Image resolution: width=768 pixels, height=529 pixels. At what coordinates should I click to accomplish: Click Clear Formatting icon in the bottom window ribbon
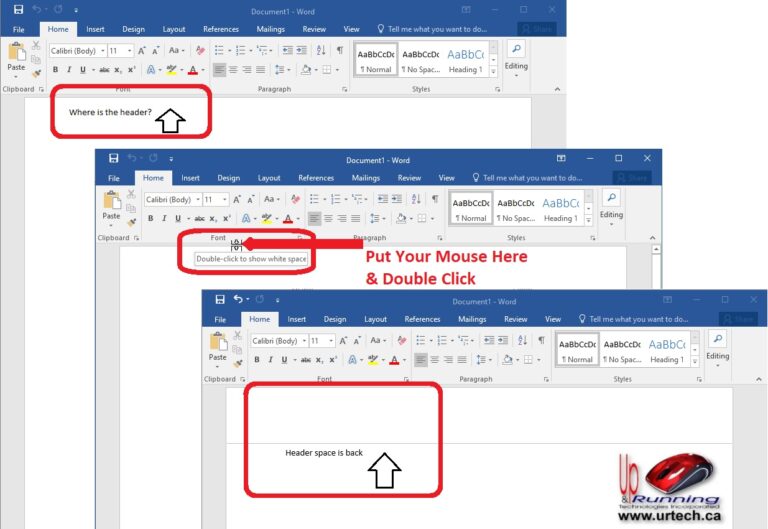pos(402,340)
